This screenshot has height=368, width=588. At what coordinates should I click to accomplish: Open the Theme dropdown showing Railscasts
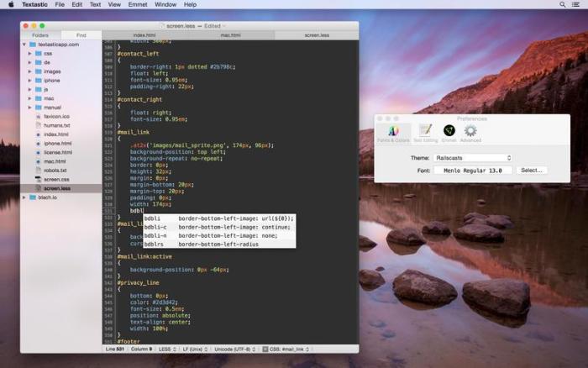tap(473, 157)
